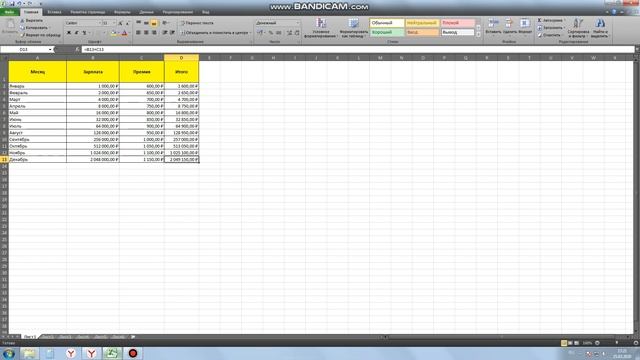Open the Clear (Очистить) eraser tool
Viewport: 640px width, 360px height.
(540, 35)
